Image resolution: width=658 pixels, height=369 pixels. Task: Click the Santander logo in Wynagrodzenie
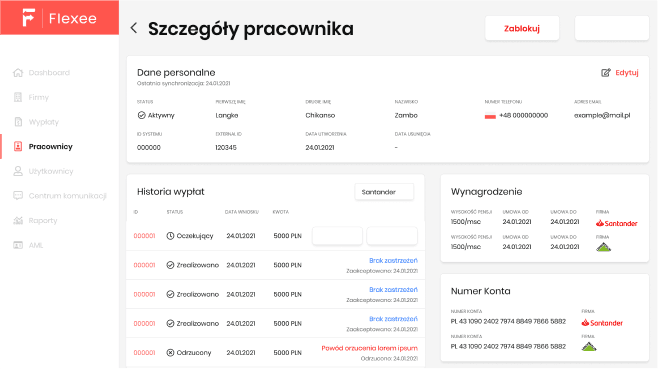click(616, 223)
